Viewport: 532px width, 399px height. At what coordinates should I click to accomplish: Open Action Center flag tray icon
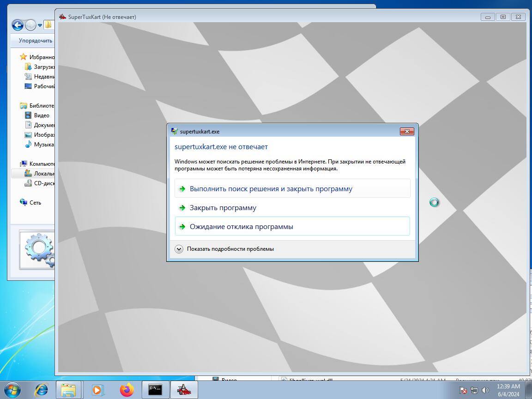pyautogui.click(x=463, y=390)
